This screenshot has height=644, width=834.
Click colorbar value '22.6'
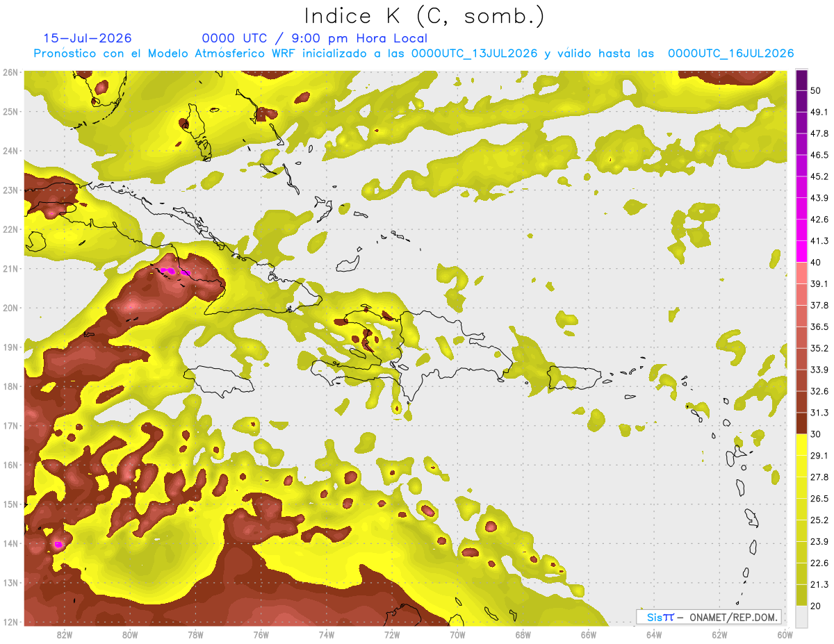coord(819,563)
